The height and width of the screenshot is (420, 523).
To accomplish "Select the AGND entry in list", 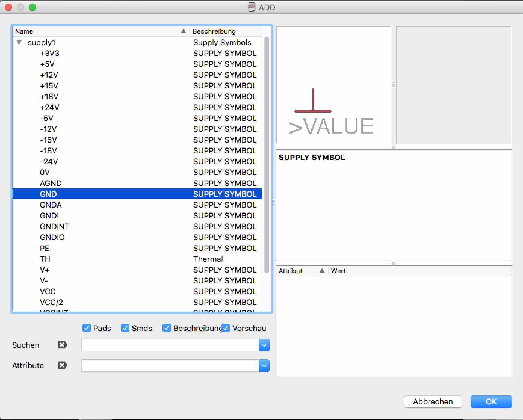I will point(137,183).
